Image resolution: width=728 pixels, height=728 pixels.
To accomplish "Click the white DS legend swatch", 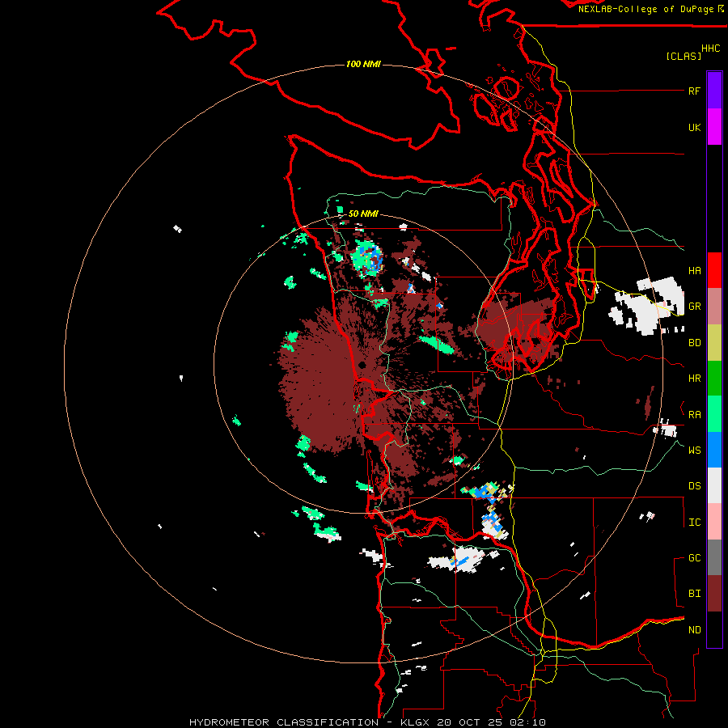I will point(714,485).
